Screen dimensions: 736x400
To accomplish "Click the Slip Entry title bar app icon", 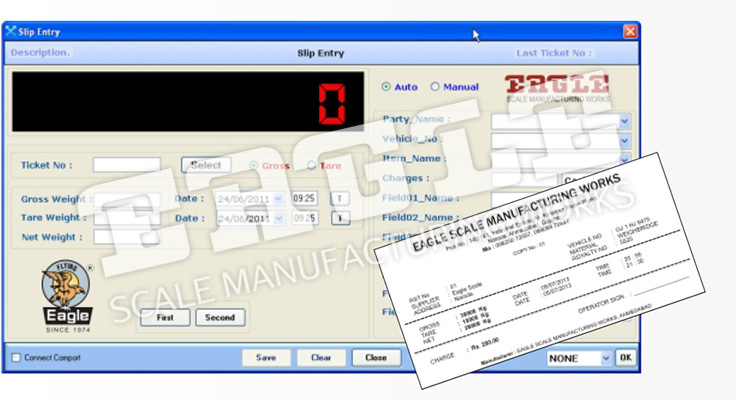I will (10, 31).
